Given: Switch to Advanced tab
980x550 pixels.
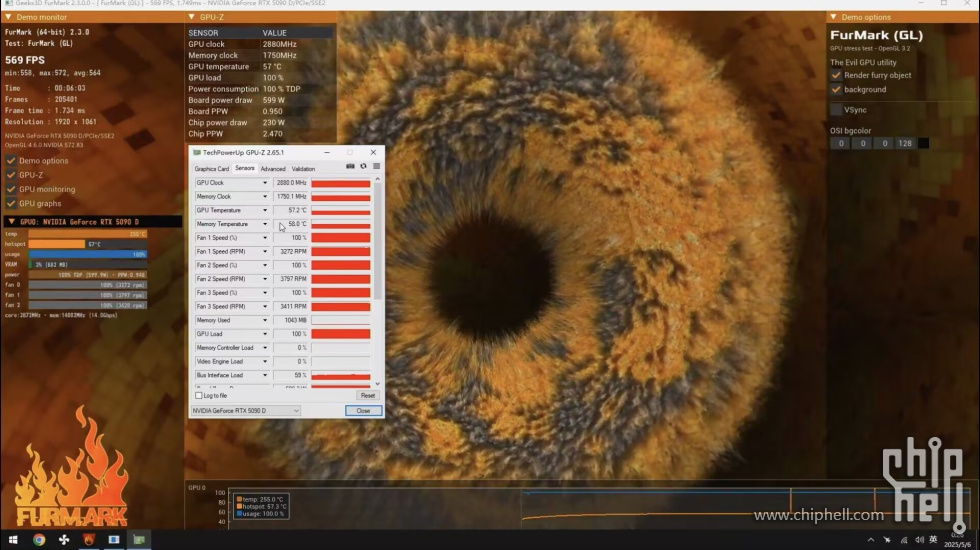Looking at the screenshot, I should point(272,169).
